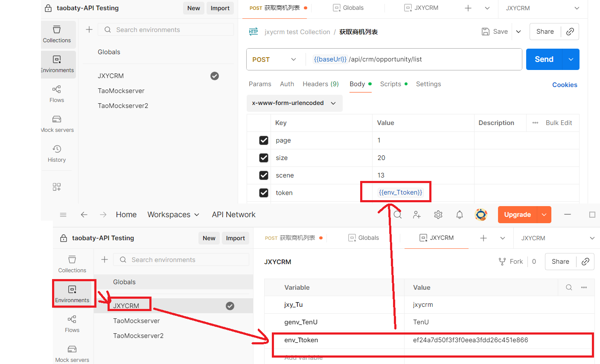Viewport: 600px width, 364px height.
Task: Open Environments in the upper window sidebar
Action: [57, 64]
